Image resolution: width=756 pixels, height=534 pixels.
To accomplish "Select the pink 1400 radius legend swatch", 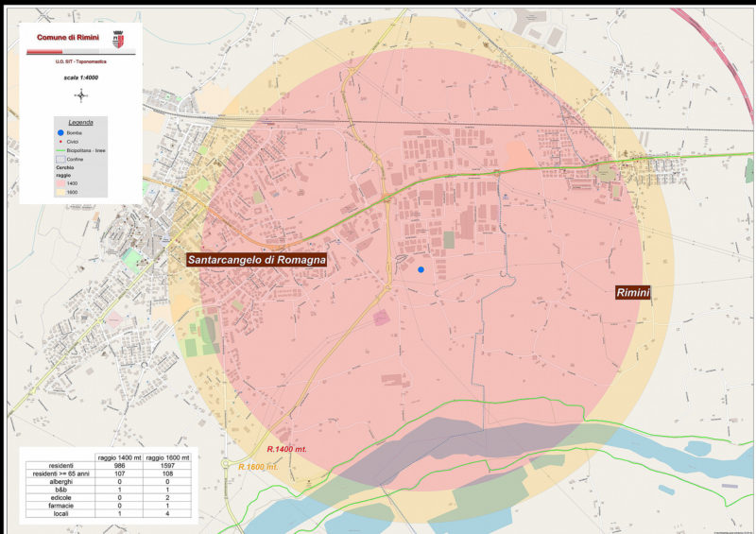I will tap(60, 183).
